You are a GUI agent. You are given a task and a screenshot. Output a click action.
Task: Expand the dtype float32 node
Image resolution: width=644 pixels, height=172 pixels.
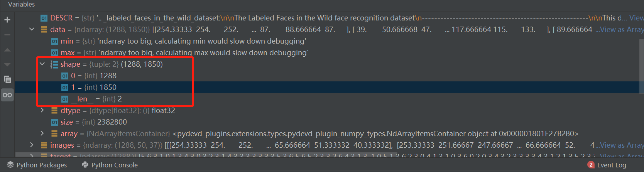42,110
